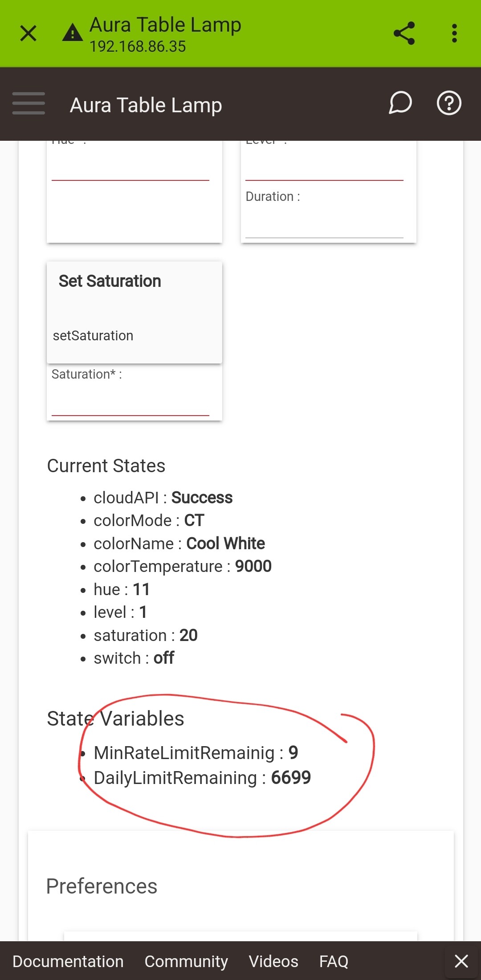Focus the Duration input field
Screen dimensions: 481x980
point(324,224)
